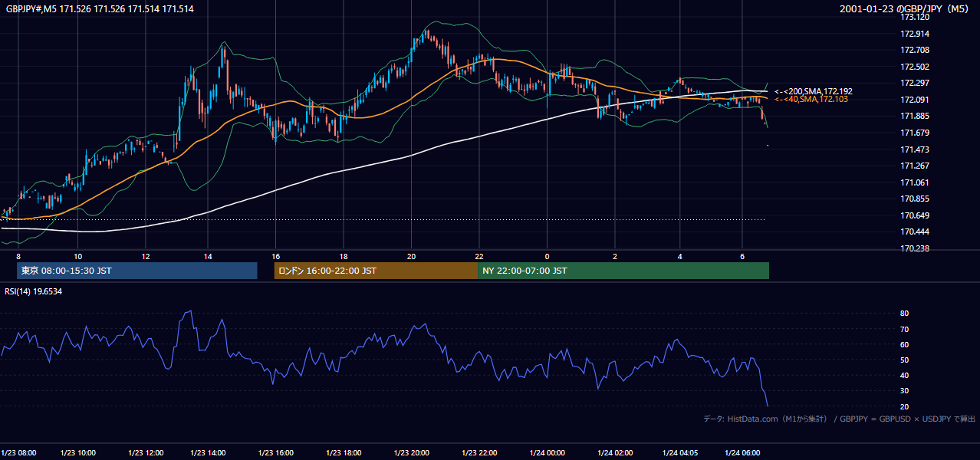Click the 170.238 price axis label
The width and height of the screenshot is (980, 460).
914,248
